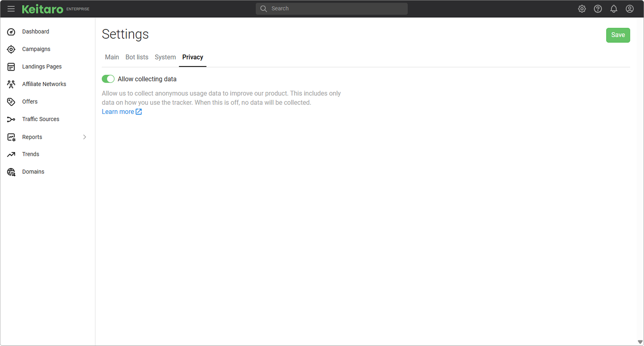The height and width of the screenshot is (346, 644).
Task: Click the Dashboard gauge icon
Action: click(11, 32)
